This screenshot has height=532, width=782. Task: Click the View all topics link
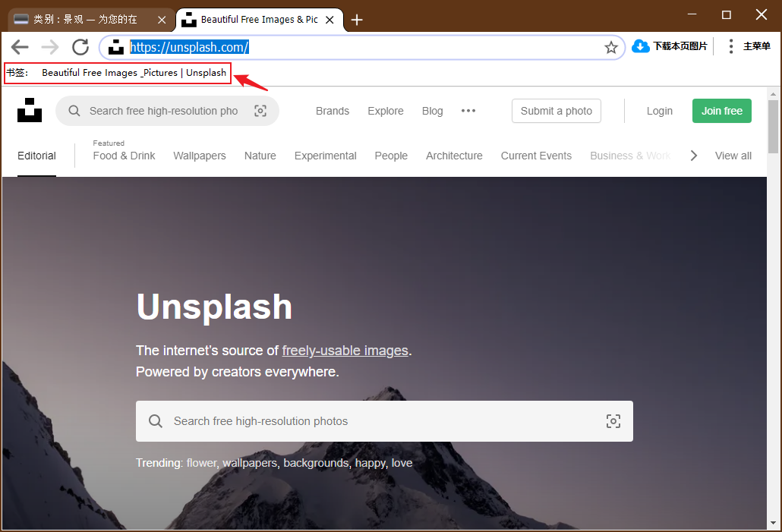point(733,156)
